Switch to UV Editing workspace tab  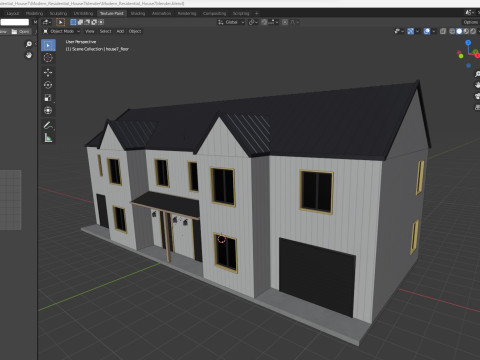[83, 13]
